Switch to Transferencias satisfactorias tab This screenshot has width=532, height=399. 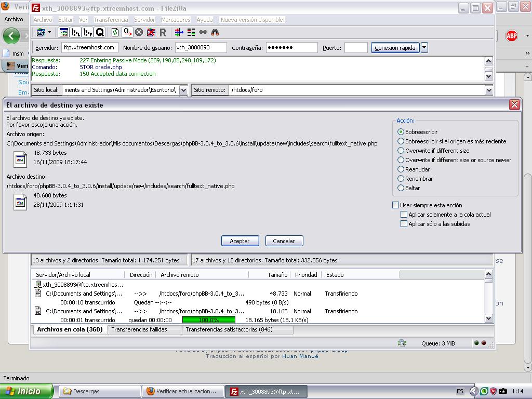point(237,329)
